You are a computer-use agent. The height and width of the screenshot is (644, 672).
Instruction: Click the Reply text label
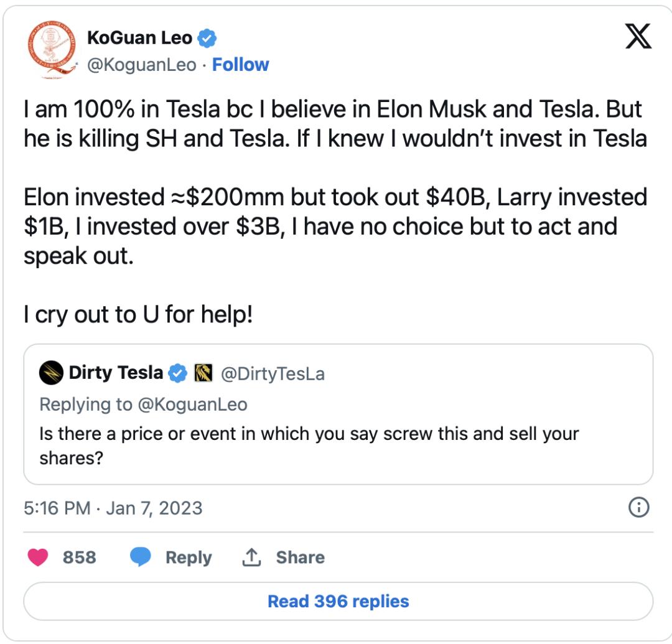189,558
